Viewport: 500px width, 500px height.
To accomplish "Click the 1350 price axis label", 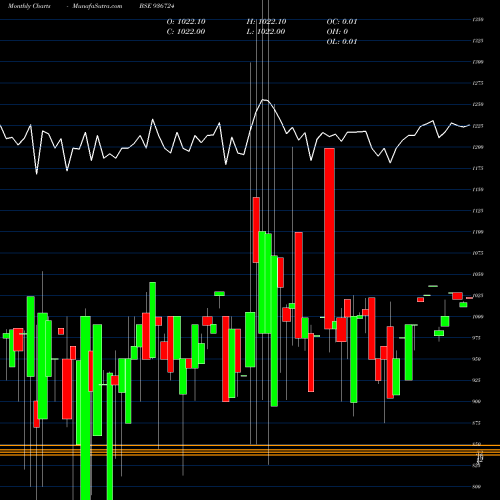I will pyautogui.click(x=478, y=20).
